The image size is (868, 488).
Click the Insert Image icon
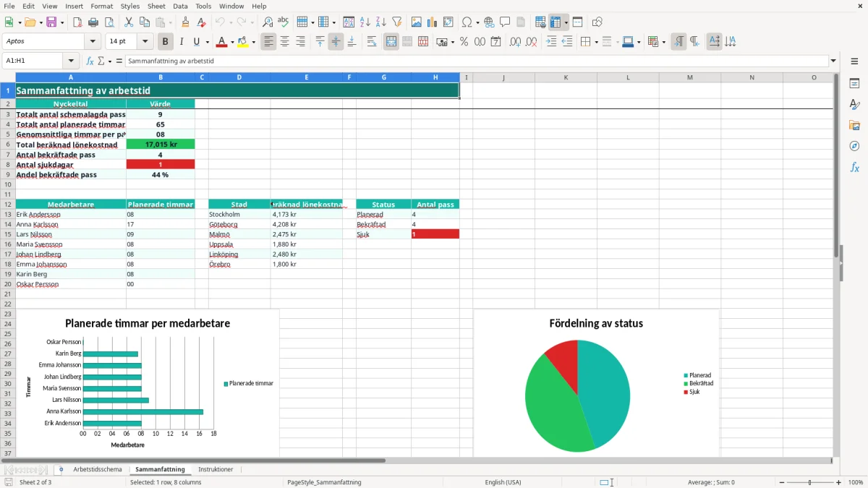(x=417, y=22)
